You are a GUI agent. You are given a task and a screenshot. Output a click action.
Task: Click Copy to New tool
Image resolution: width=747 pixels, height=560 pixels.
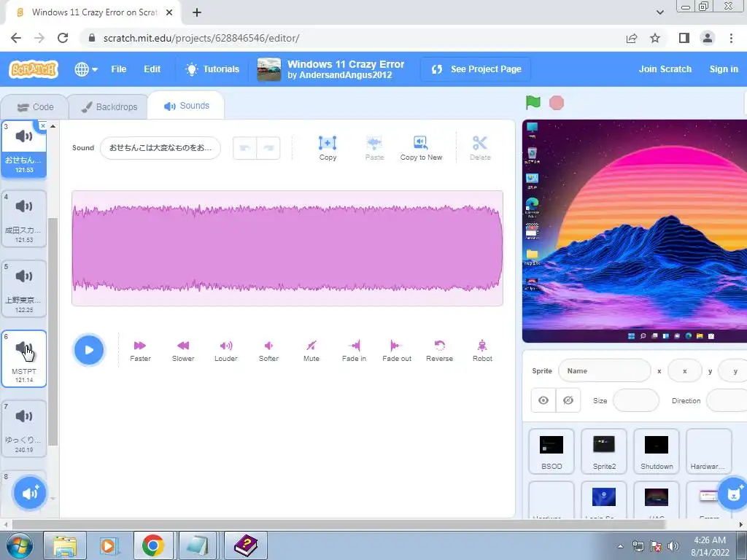(421, 148)
